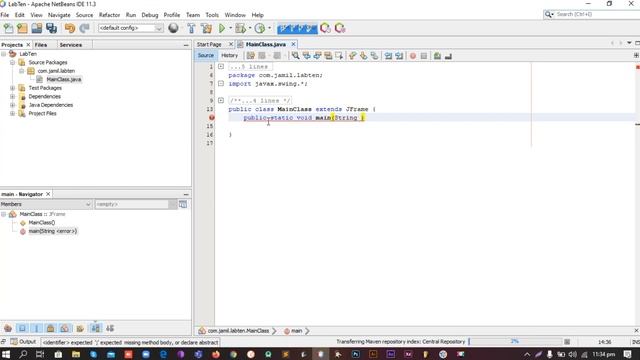Open the Run Project dropdown arrow

[x=230, y=28]
